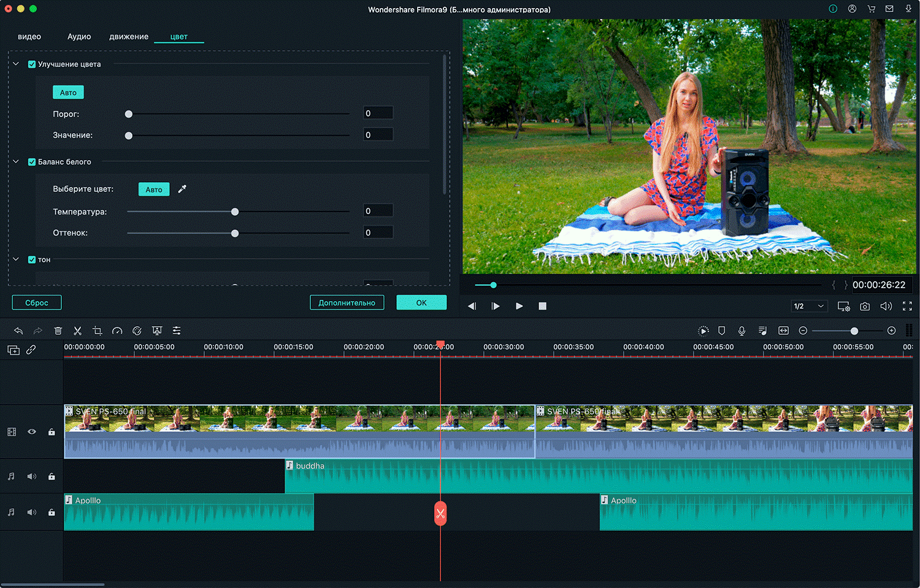
Task: Collapse the Баланс белого section
Action: pyautogui.click(x=16, y=161)
